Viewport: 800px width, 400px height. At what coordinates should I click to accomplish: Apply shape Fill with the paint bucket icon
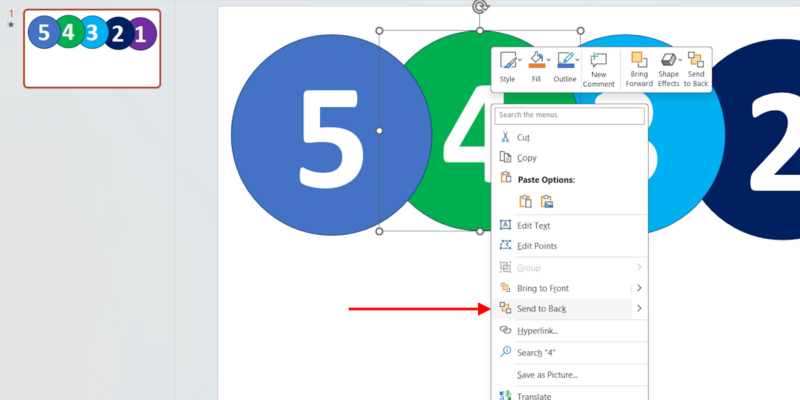(536, 61)
